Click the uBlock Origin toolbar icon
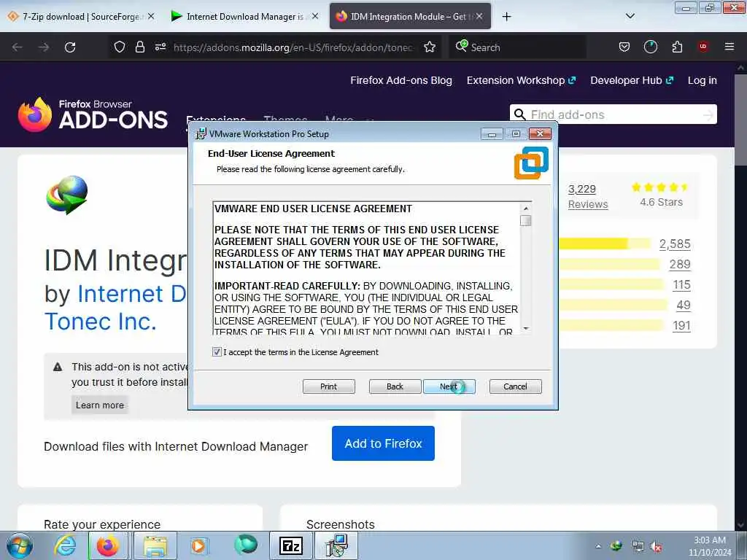Image resolution: width=747 pixels, height=560 pixels. tap(703, 47)
